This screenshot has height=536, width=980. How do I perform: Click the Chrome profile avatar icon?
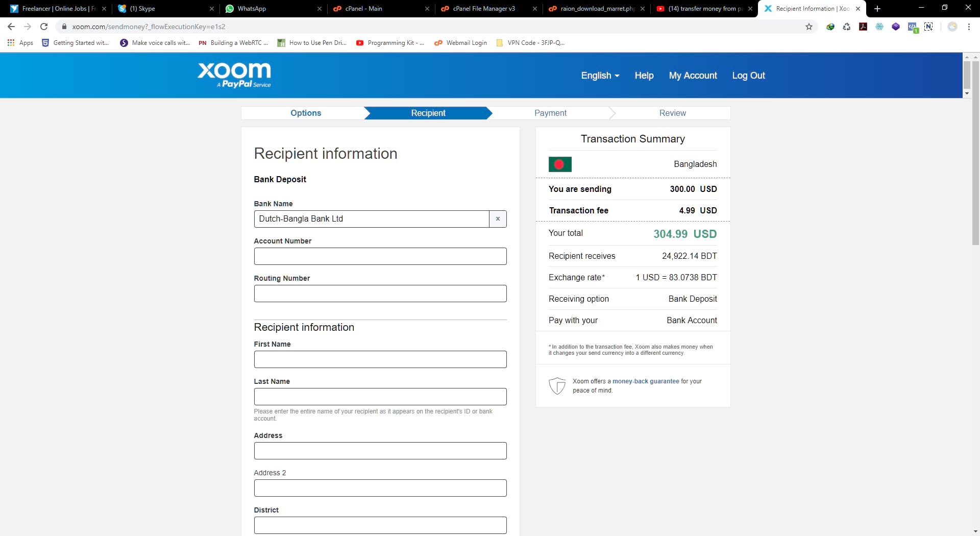pos(952,27)
